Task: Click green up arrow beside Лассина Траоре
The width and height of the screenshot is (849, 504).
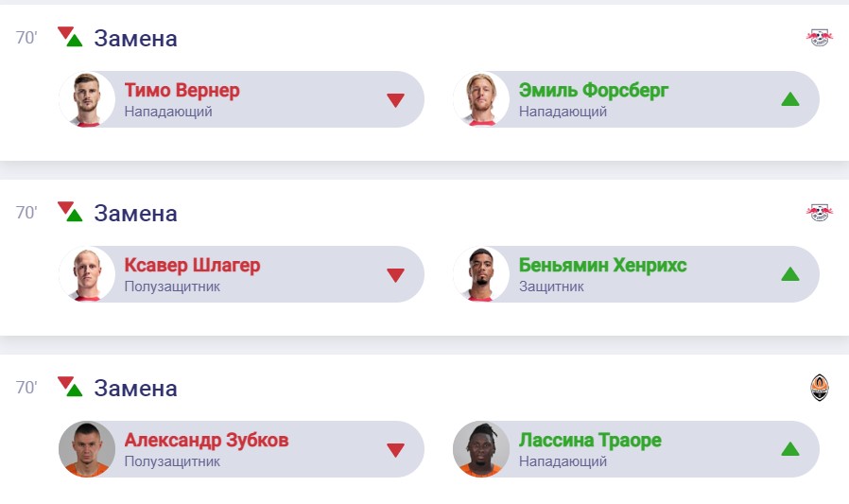Action: coord(790,449)
